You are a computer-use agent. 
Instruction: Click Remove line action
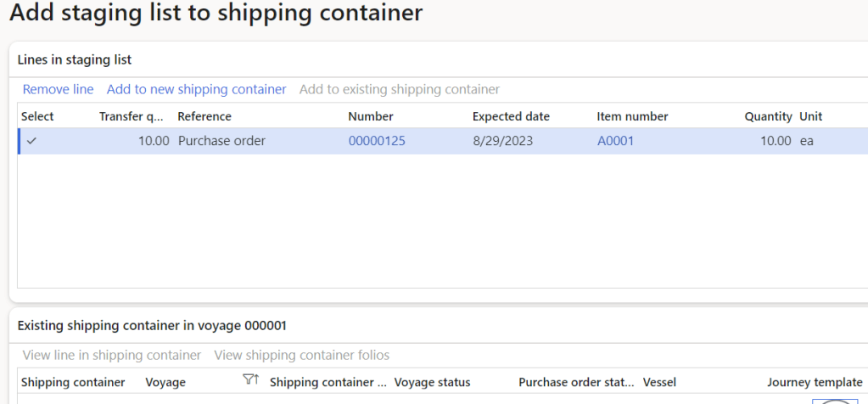(x=58, y=89)
